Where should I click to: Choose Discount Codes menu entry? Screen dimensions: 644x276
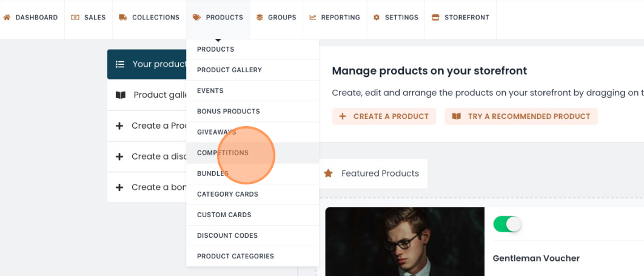(x=227, y=235)
